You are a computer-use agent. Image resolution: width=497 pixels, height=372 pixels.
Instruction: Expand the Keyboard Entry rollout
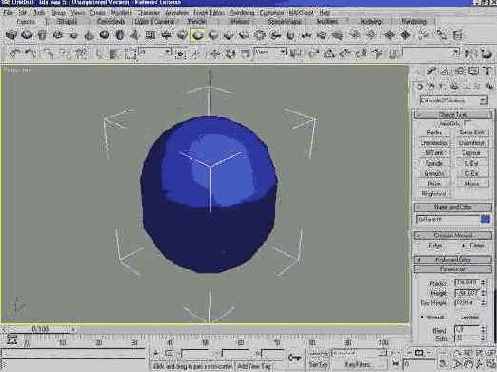453,259
